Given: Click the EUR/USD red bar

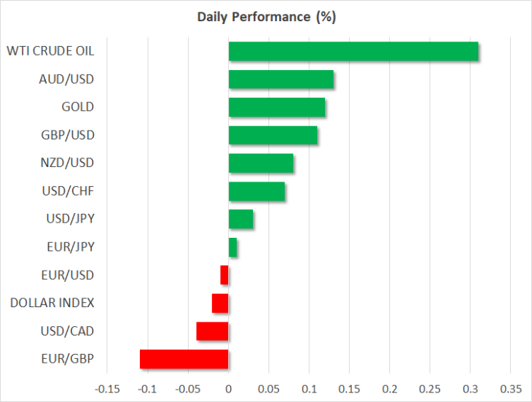Looking at the screenshot, I should (224, 275).
